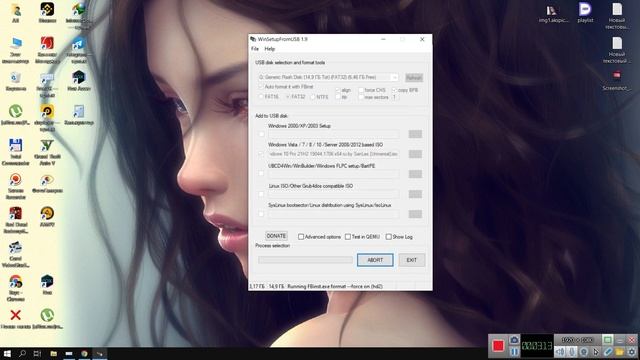
Task: Check the SysLinux bootsector checkbox
Action: (261, 214)
